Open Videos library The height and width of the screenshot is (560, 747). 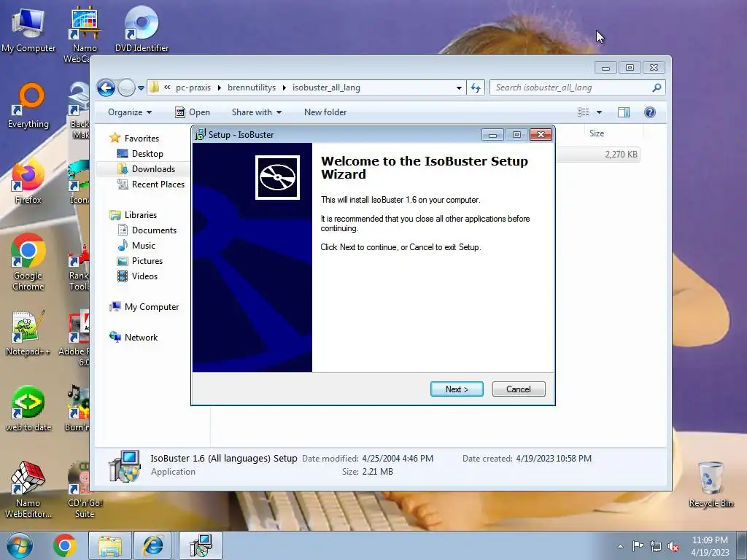coord(144,276)
